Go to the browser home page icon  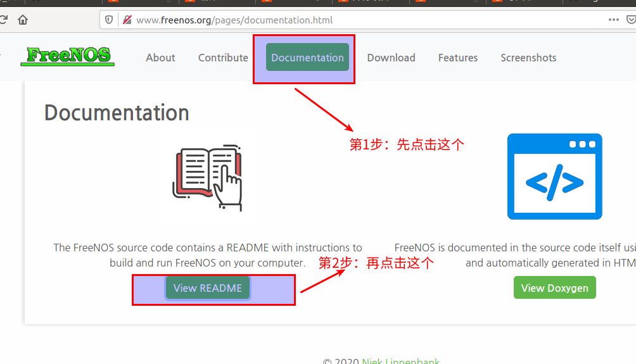pyautogui.click(x=23, y=20)
